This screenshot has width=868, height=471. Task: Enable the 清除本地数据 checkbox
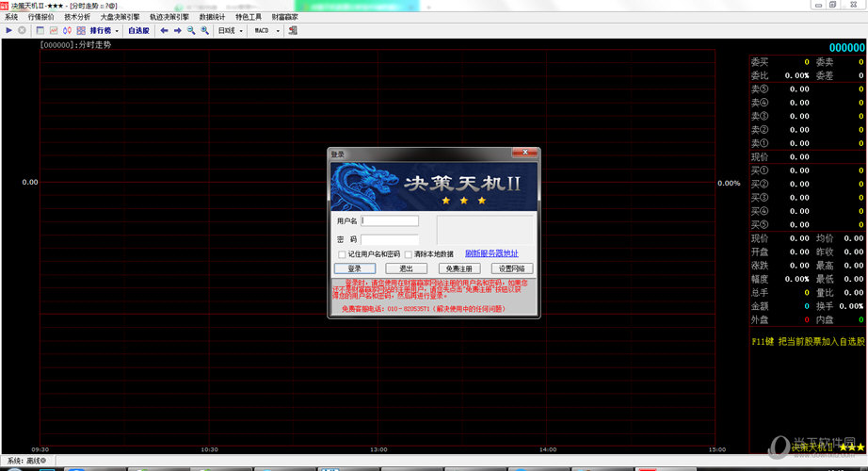coord(408,254)
